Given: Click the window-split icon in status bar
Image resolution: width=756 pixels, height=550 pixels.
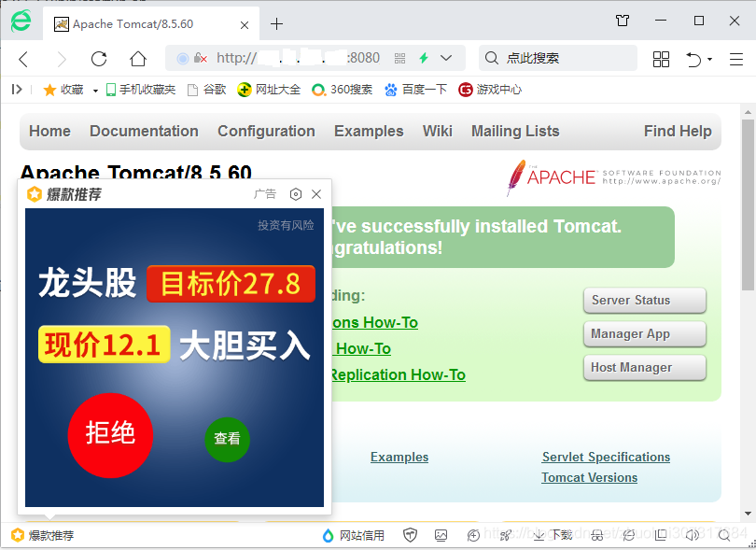Looking at the screenshot, I should 661,534.
